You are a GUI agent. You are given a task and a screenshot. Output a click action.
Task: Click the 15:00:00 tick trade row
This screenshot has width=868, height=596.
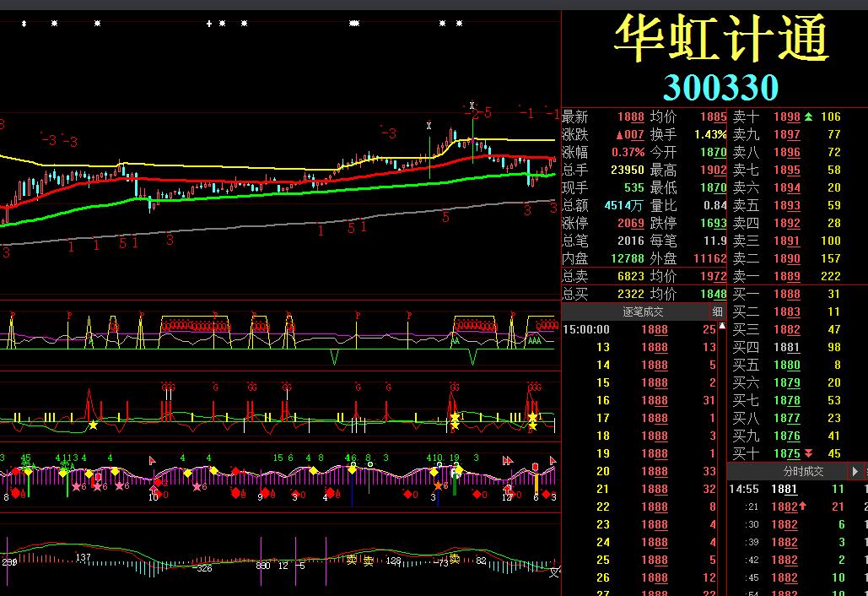point(639,329)
